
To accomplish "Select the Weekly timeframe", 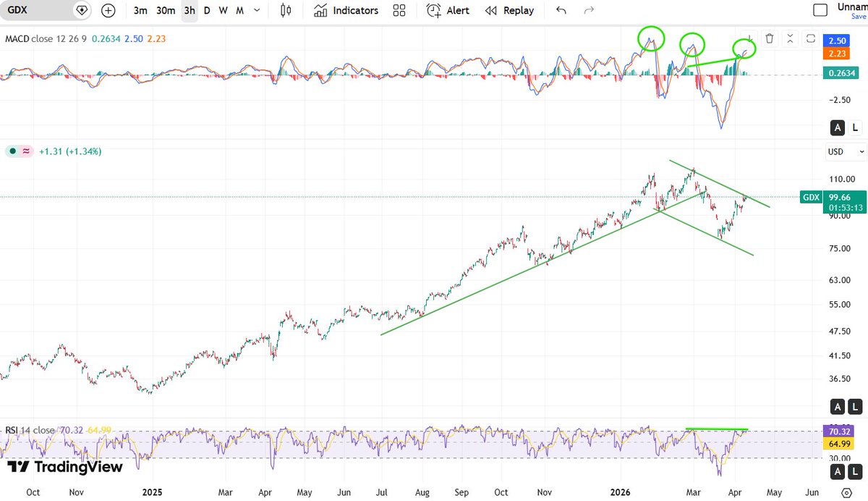I will point(222,10).
